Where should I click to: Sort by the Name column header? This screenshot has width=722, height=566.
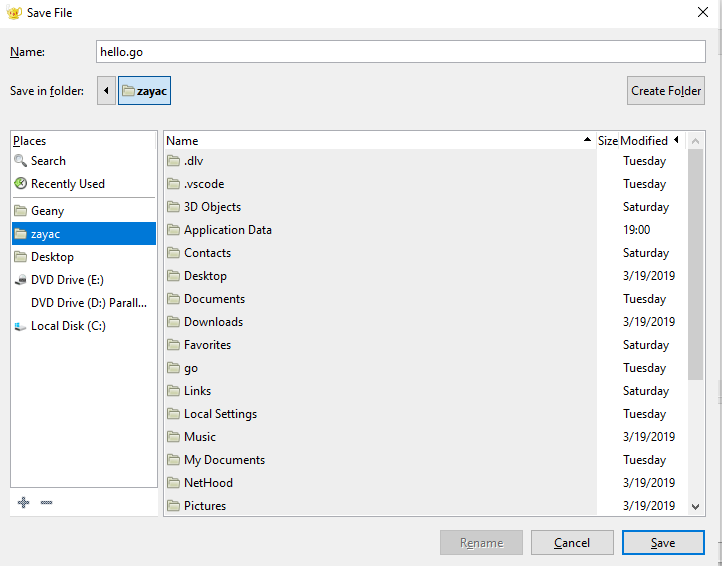pyautogui.click(x=379, y=140)
